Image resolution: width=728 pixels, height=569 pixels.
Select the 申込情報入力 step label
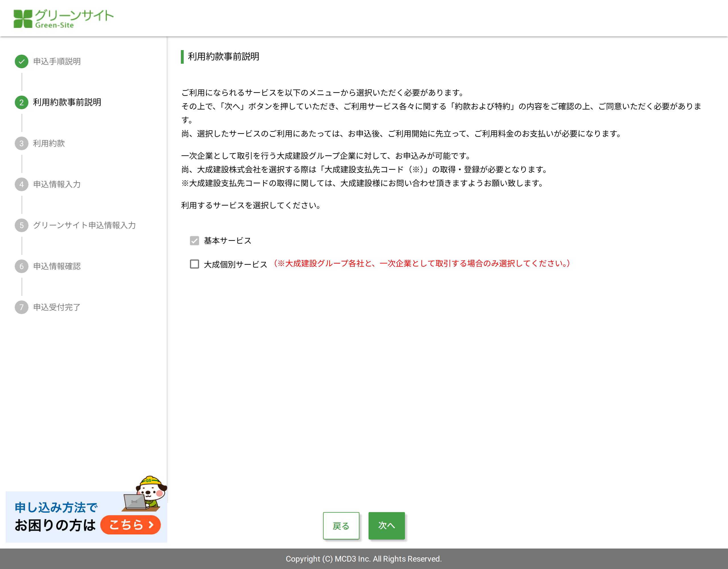click(57, 184)
